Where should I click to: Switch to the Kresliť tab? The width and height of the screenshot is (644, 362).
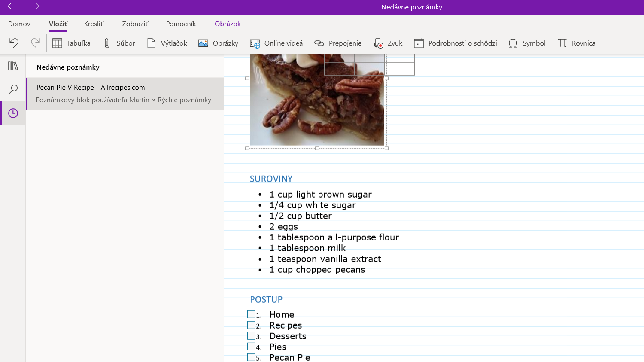point(94,24)
